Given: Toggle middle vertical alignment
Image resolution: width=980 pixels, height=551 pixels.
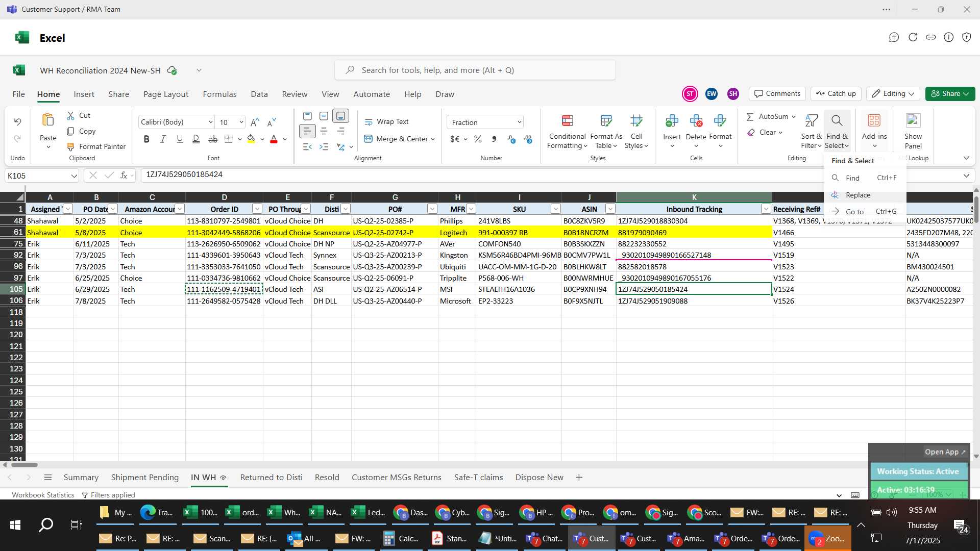Looking at the screenshot, I should (x=324, y=116).
